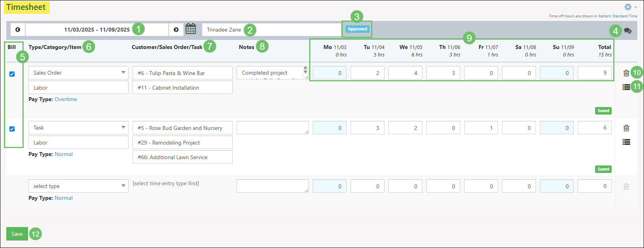This screenshot has height=248, width=644.
Task: Click the Type/Category/Item column header
Action: 55,47
